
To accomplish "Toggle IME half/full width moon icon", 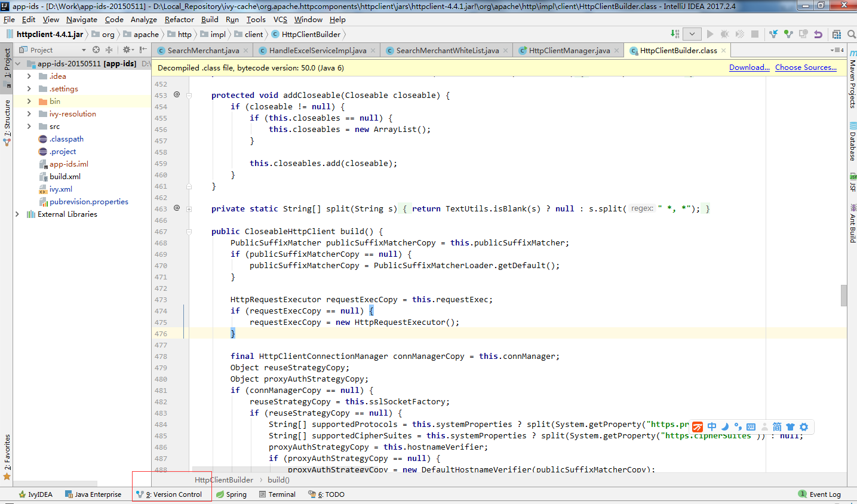I will click(x=725, y=427).
